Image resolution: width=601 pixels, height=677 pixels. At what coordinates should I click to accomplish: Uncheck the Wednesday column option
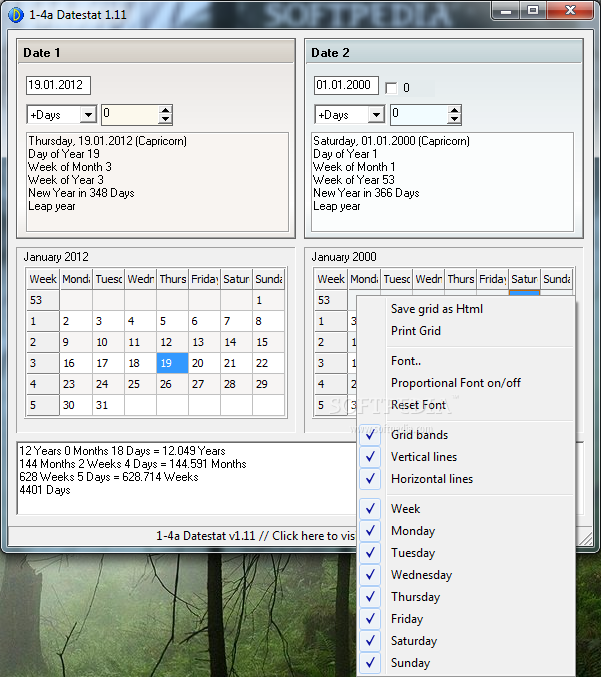point(466,575)
